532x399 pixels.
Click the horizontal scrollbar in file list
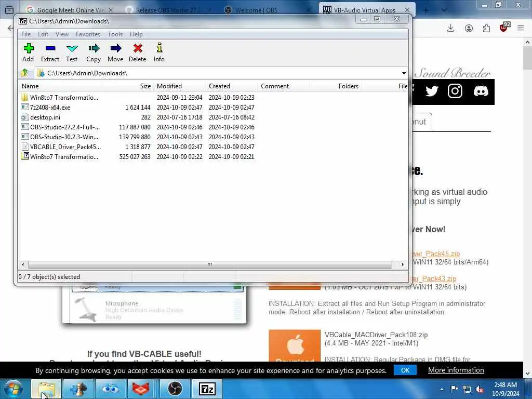[x=210, y=264]
